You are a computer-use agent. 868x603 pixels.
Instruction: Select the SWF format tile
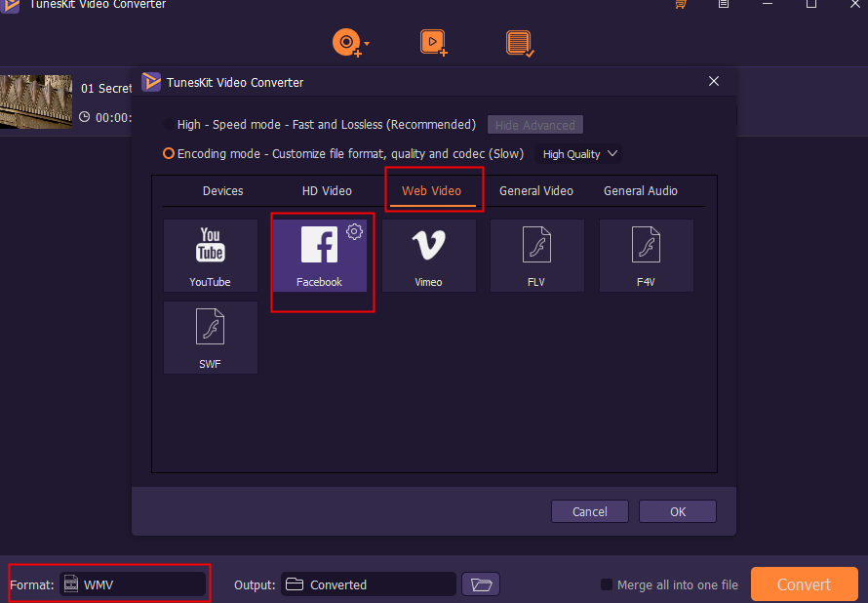(211, 338)
